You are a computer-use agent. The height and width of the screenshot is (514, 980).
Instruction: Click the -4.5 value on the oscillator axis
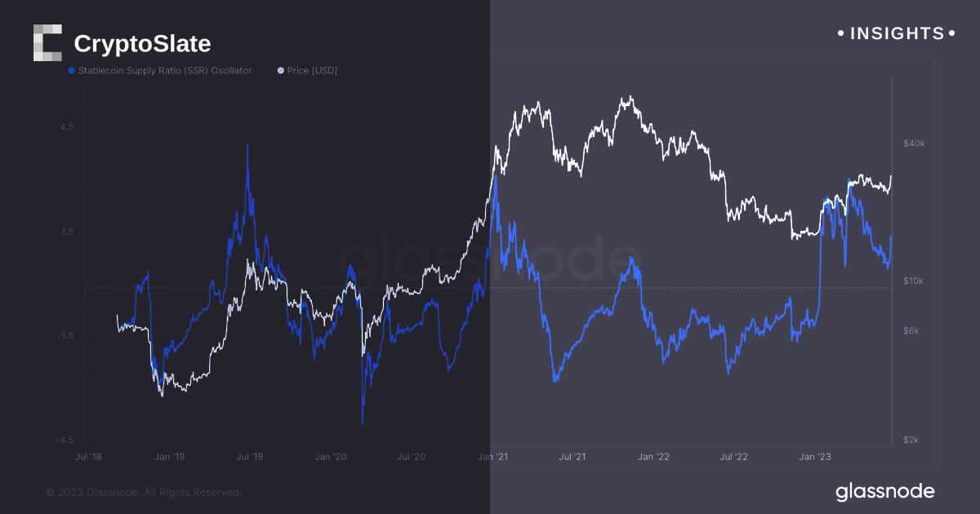(x=65, y=440)
